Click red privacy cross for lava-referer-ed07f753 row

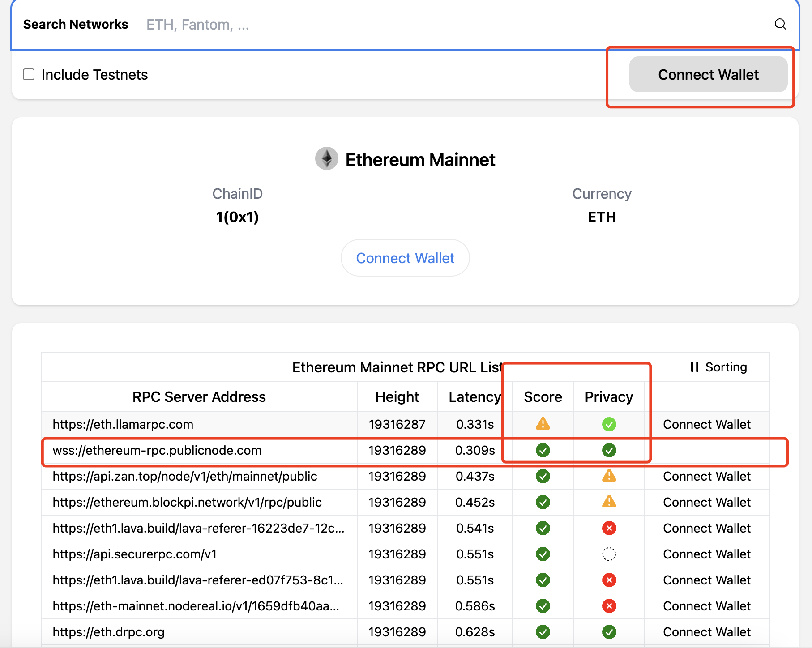click(x=609, y=580)
